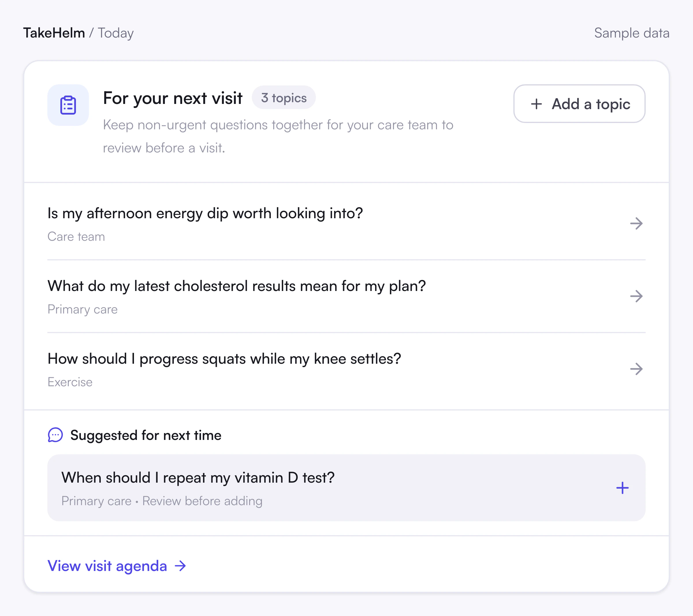
Task: Select the vitamin D test suggestion card
Action: (x=346, y=488)
